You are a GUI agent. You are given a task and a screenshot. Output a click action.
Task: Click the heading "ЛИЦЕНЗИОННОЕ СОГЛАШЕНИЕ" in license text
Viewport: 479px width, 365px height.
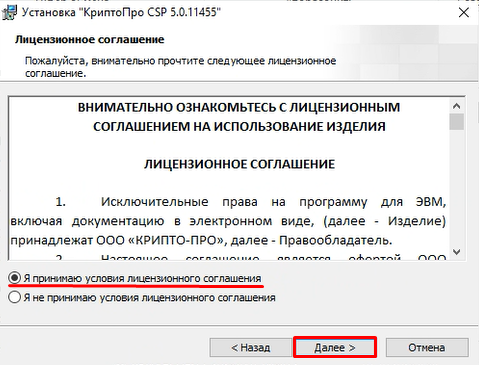239,164
